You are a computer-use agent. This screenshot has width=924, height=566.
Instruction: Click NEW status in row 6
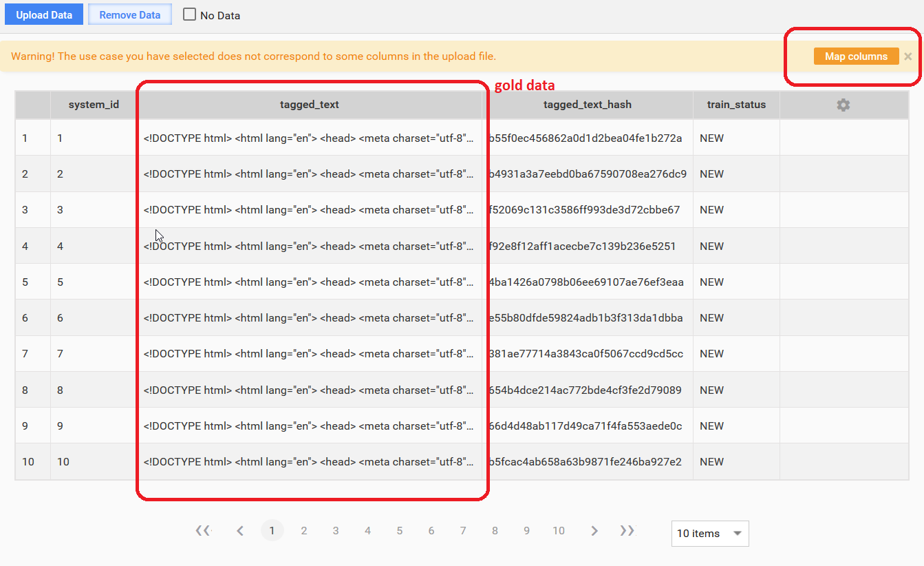coord(711,317)
